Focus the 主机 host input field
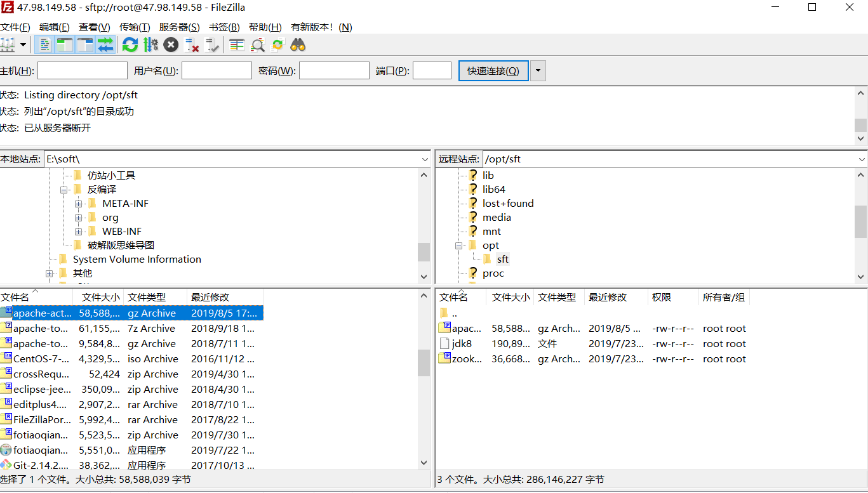Viewport: 868px width, 493px height. tap(83, 70)
